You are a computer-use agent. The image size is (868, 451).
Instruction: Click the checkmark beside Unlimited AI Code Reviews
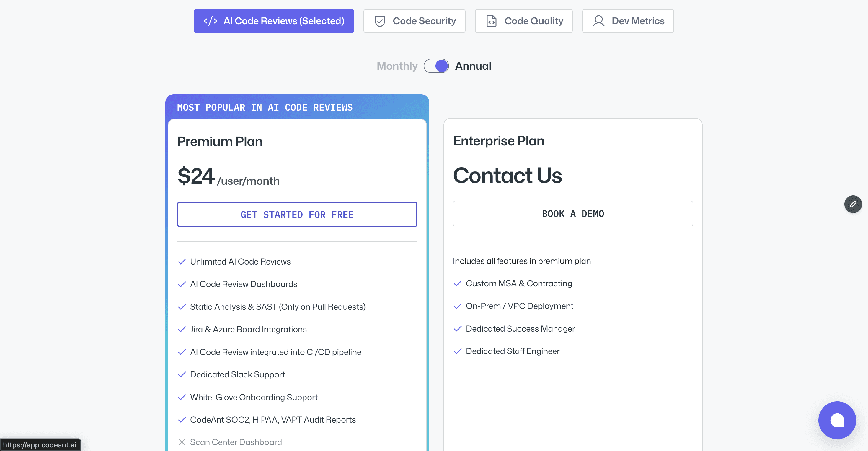182,262
